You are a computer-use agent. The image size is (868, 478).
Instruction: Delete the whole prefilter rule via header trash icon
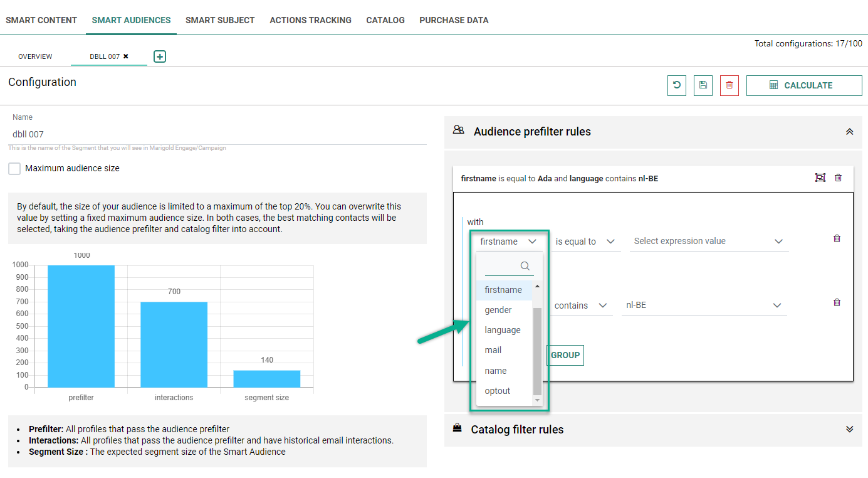[839, 178]
